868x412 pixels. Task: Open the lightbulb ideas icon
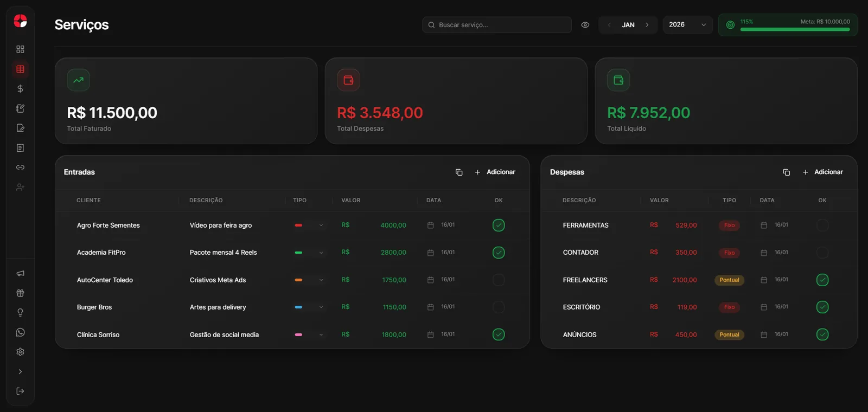pos(20,313)
